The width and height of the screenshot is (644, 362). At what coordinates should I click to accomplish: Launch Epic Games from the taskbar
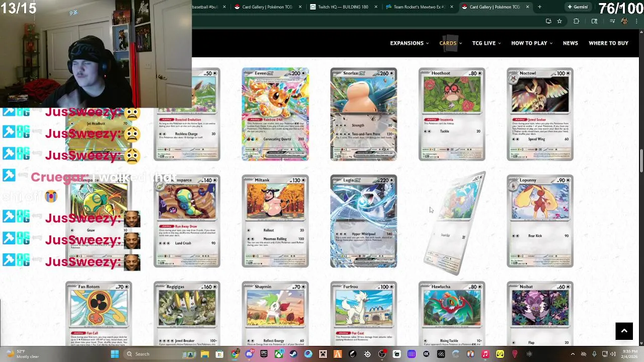tap(264, 354)
